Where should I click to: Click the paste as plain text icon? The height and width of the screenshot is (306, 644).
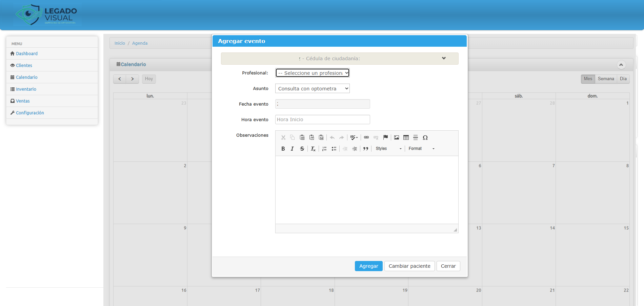coord(311,137)
